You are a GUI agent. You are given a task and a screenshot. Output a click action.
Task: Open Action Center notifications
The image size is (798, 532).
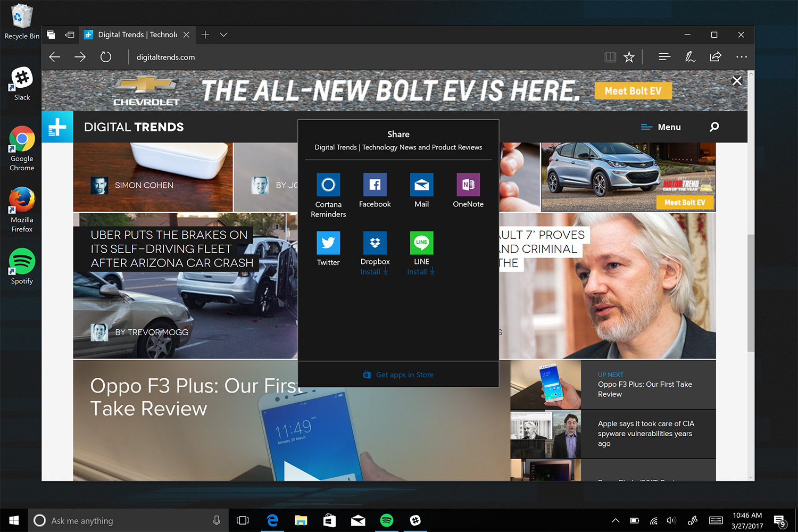click(780, 521)
